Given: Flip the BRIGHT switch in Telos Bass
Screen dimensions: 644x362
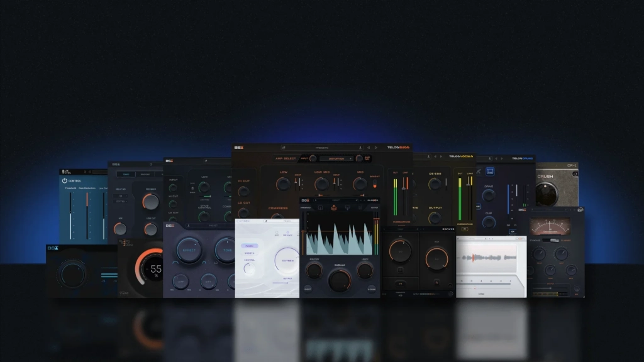Looking at the screenshot, I should [375, 184].
